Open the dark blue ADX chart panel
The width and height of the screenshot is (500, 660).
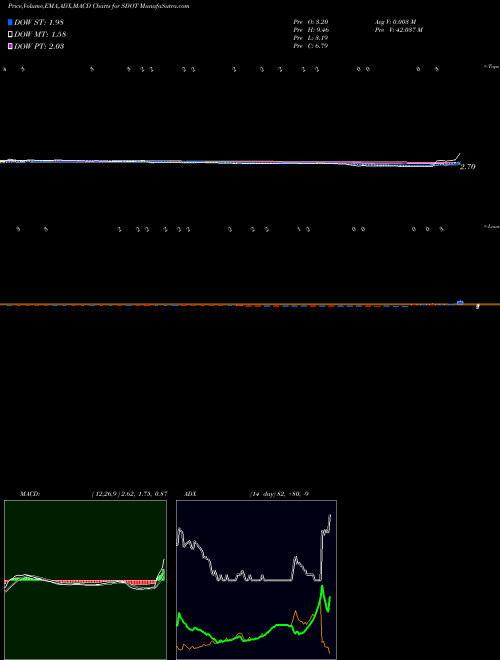[256, 580]
